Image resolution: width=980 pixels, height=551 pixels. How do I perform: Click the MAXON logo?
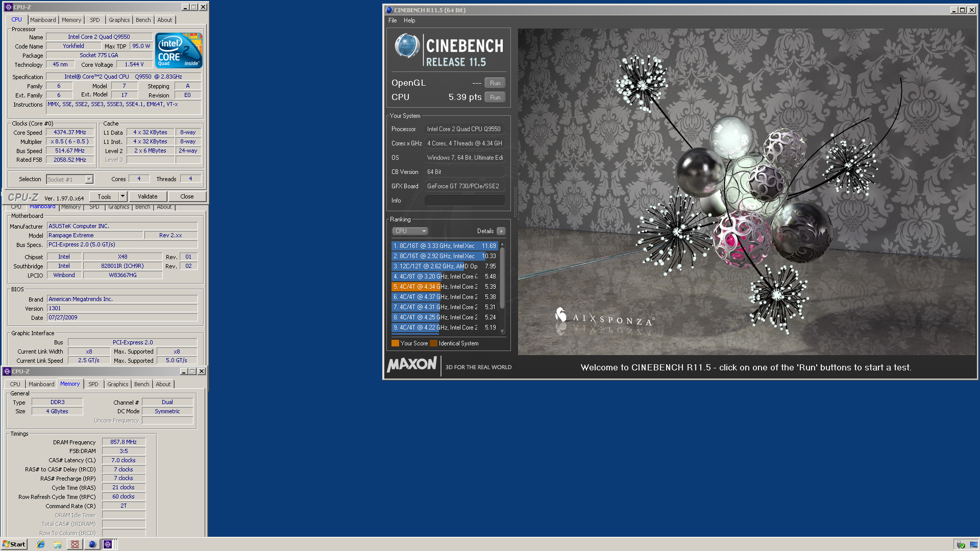point(412,365)
